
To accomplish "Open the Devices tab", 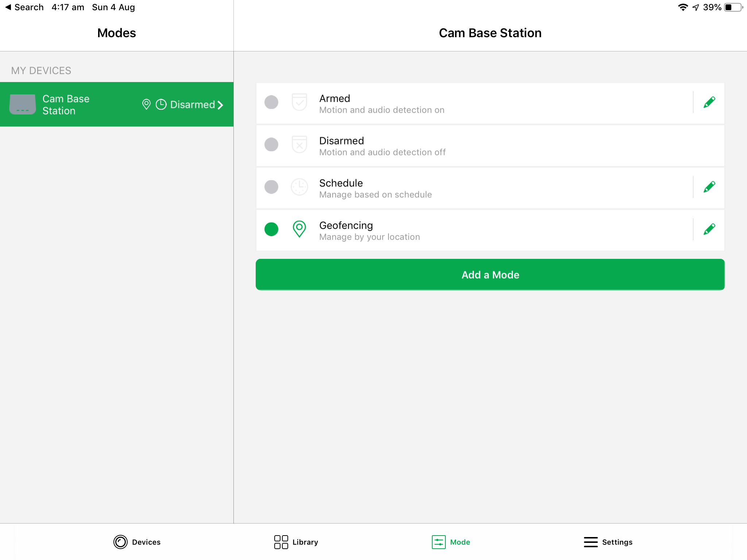I will pyautogui.click(x=137, y=542).
